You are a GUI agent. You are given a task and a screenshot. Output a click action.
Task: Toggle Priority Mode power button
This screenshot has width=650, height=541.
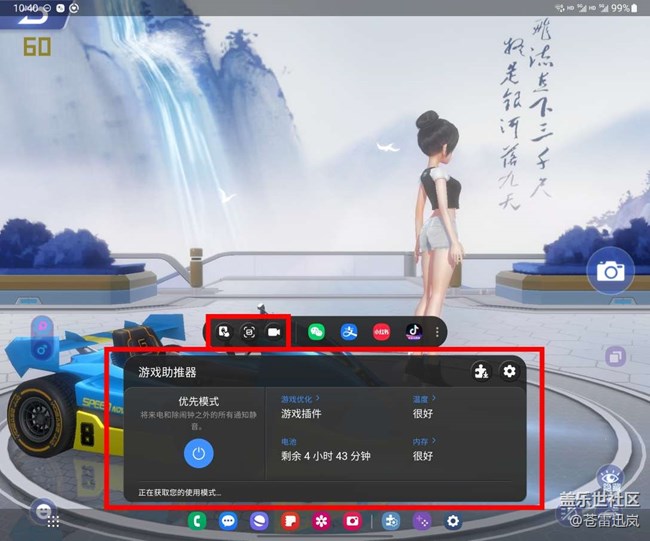[199, 453]
